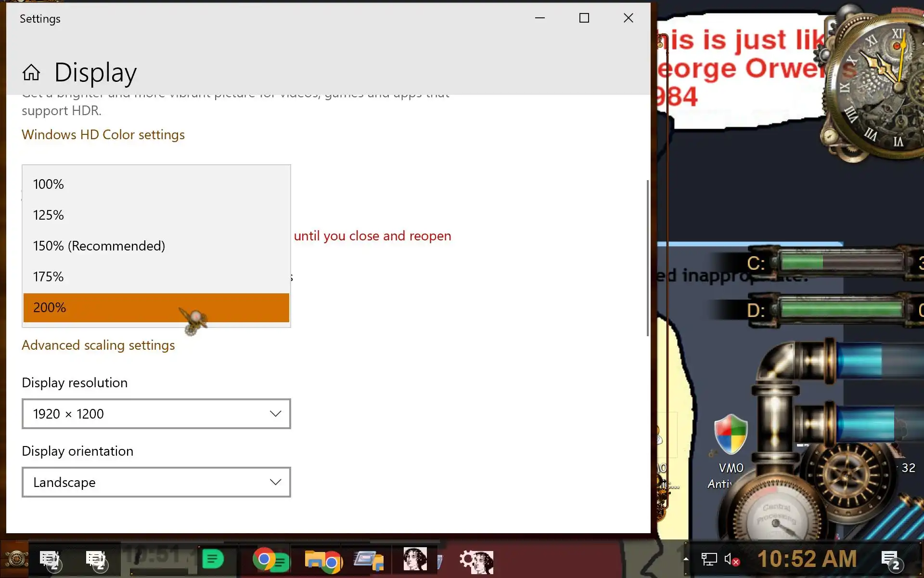Viewport: 924px width, 578px height.
Task: Click the green chat app taskbar icon
Action: (x=213, y=560)
